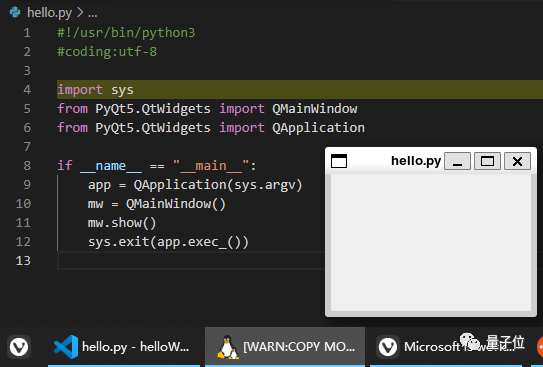Click the orange icon at taskbar right edge

(x=540, y=347)
